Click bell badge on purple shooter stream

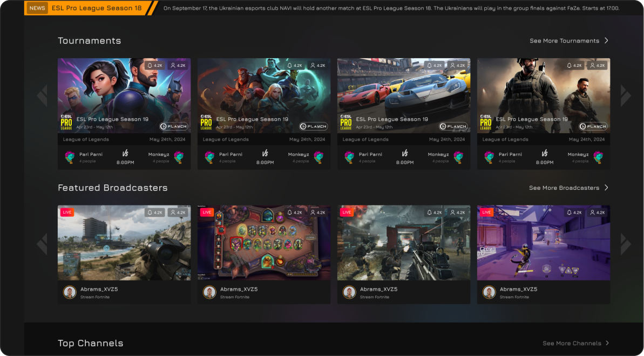(x=574, y=213)
